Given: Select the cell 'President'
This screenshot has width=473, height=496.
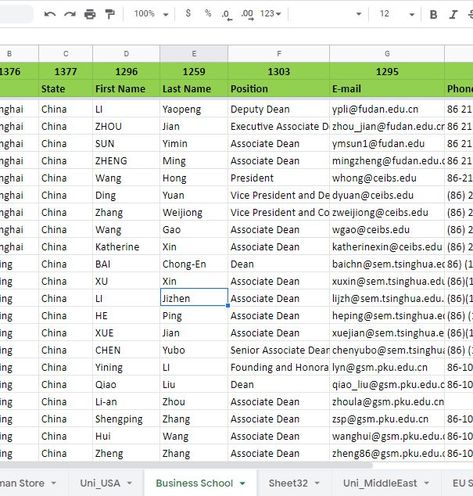Looking at the screenshot, I should pyautogui.click(x=279, y=178).
